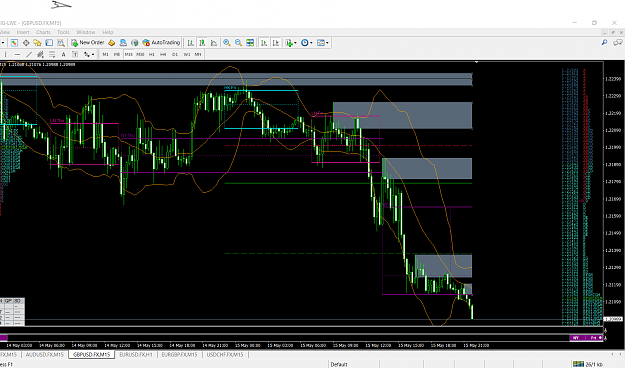Open the chat bubbles icon top right
Screen dimensions: 625x368
click(x=617, y=43)
